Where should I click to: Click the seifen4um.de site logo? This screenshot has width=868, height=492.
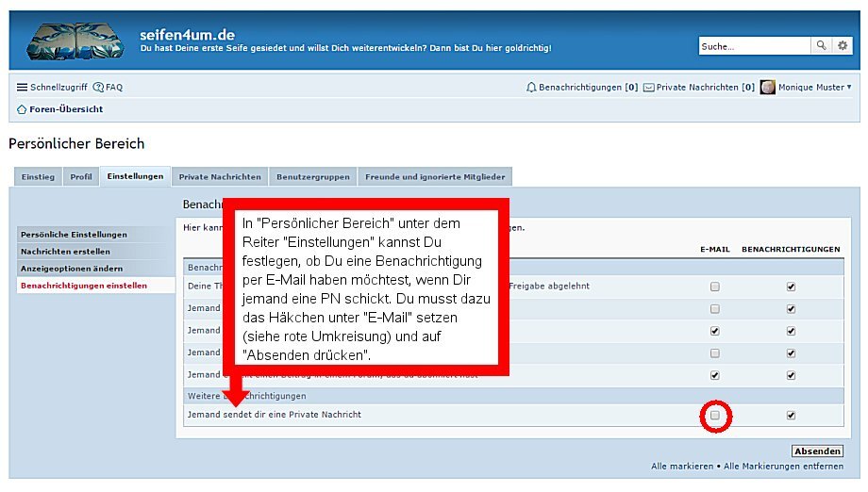(x=75, y=41)
